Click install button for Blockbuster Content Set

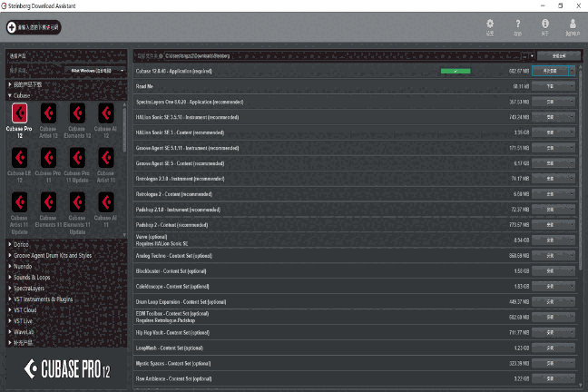550,270
